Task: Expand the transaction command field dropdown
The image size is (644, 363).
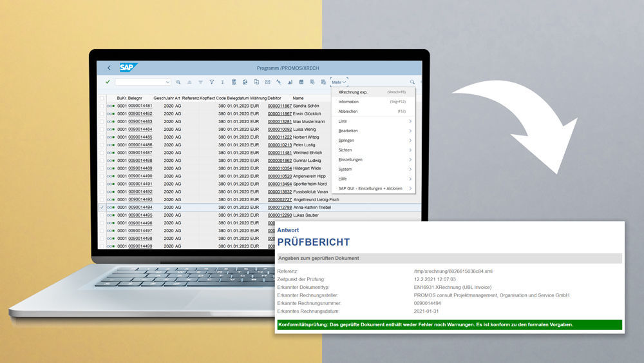Action: [167, 83]
